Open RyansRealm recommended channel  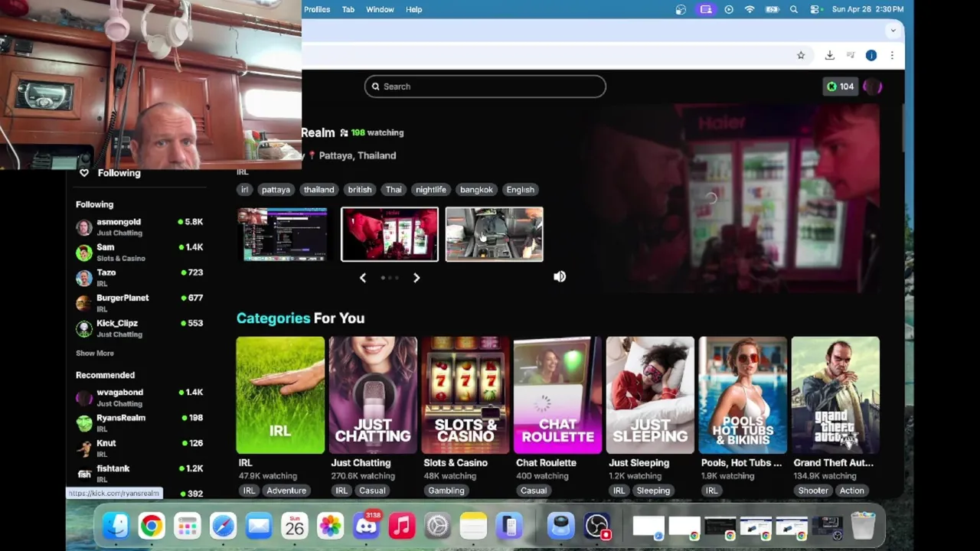pyautogui.click(x=139, y=423)
